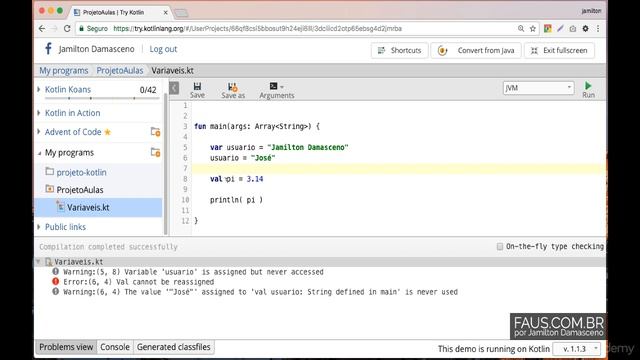640x360 pixels.
Task: Click the secure lock icon in address bar
Action: (81, 29)
